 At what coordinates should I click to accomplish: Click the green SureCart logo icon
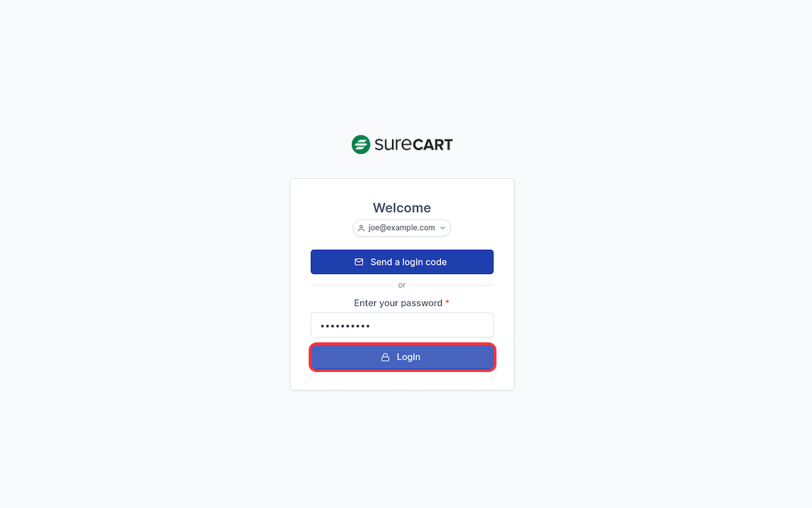(360, 144)
